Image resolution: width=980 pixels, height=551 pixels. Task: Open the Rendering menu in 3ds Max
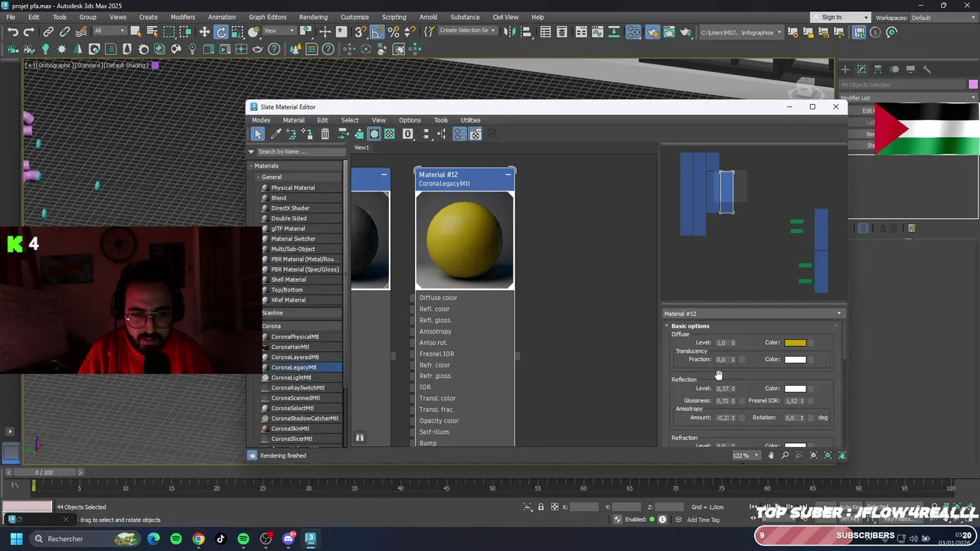tap(313, 17)
